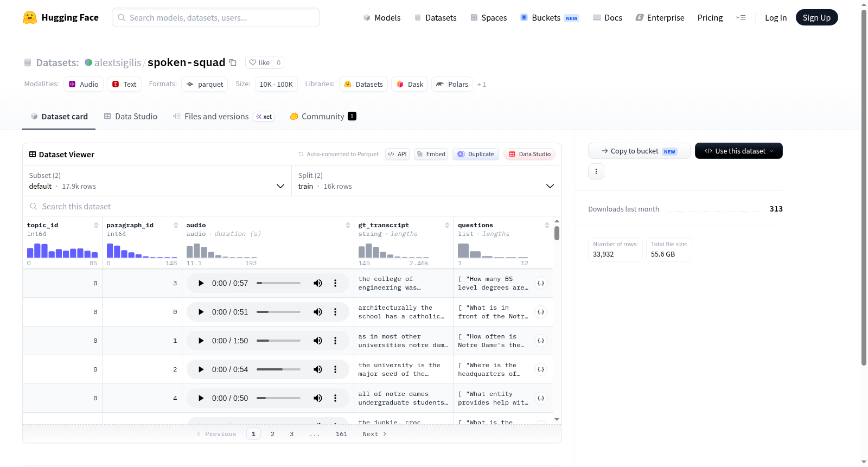This screenshot has height=467, width=868.
Task: Like the spoken-squad dataset
Action: (x=259, y=62)
